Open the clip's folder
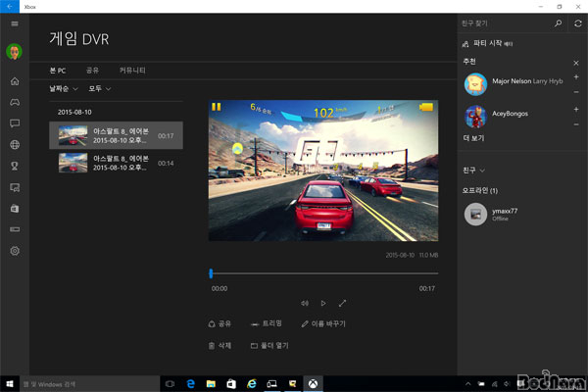588x392 pixels. 269,346
